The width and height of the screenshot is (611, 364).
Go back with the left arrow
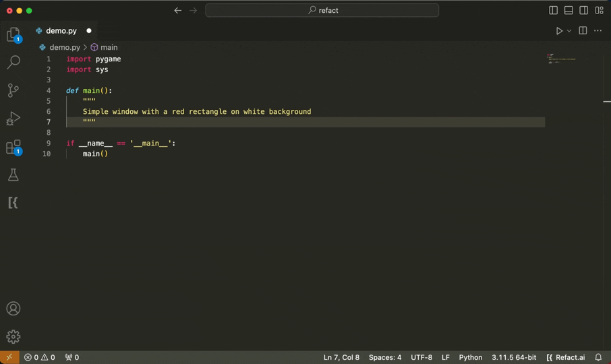(x=177, y=11)
